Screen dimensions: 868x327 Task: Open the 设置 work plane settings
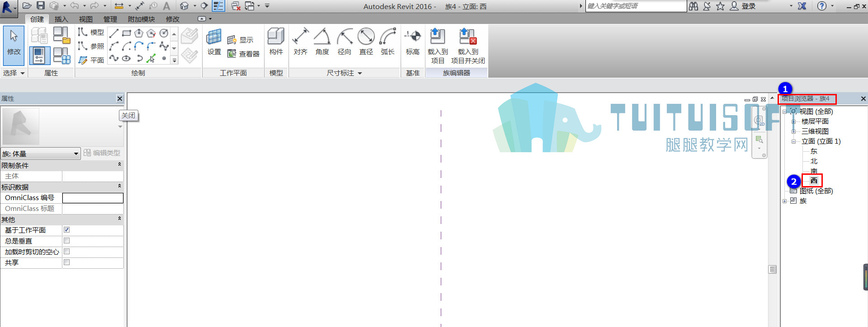point(214,42)
